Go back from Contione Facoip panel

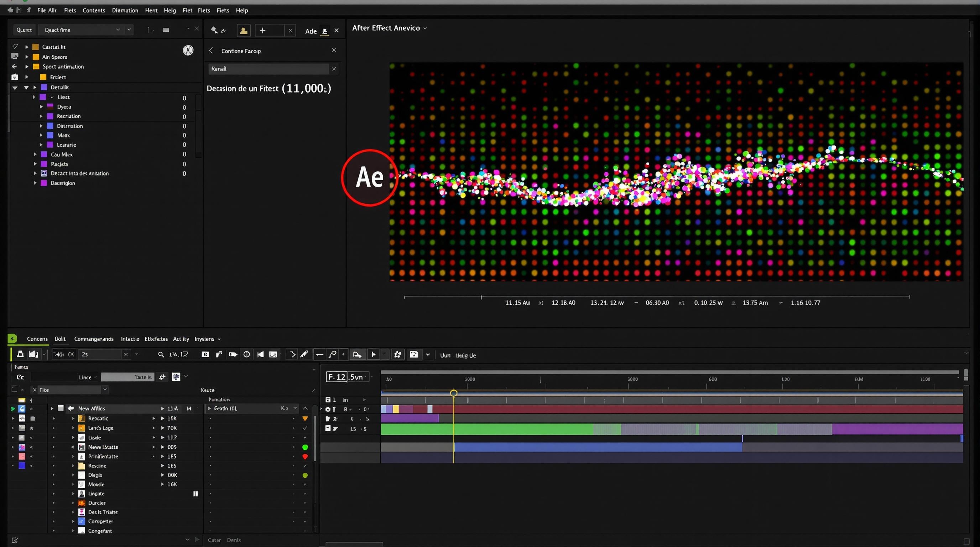tap(211, 50)
